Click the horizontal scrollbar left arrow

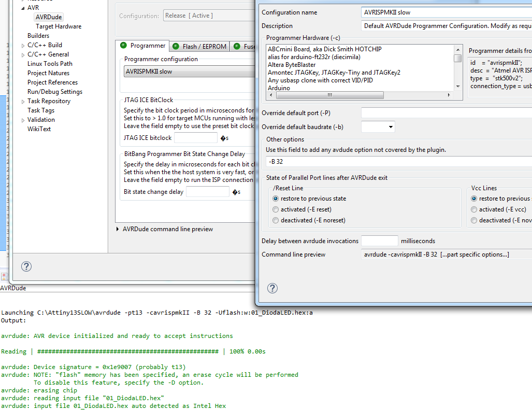(x=271, y=95)
